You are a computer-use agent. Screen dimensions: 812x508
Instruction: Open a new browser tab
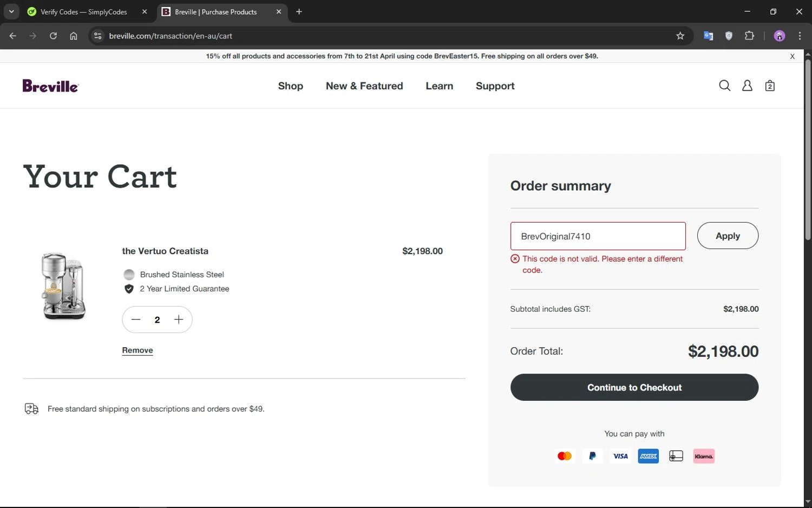pyautogui.click(x=299, y=11)
